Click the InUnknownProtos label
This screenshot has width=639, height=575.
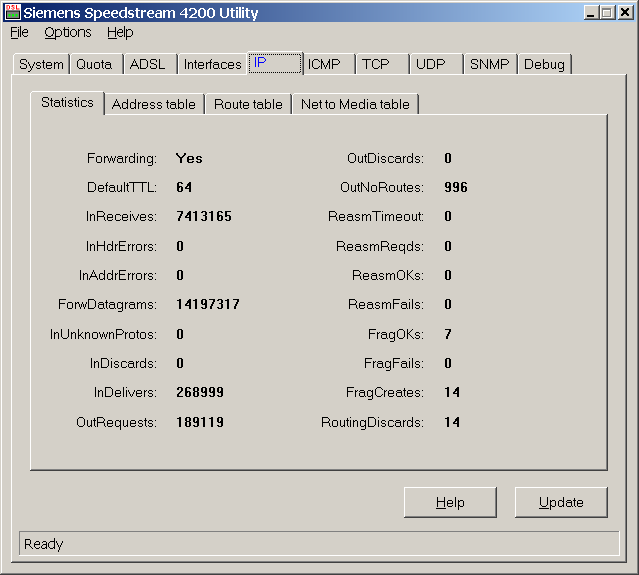point(103,335)
